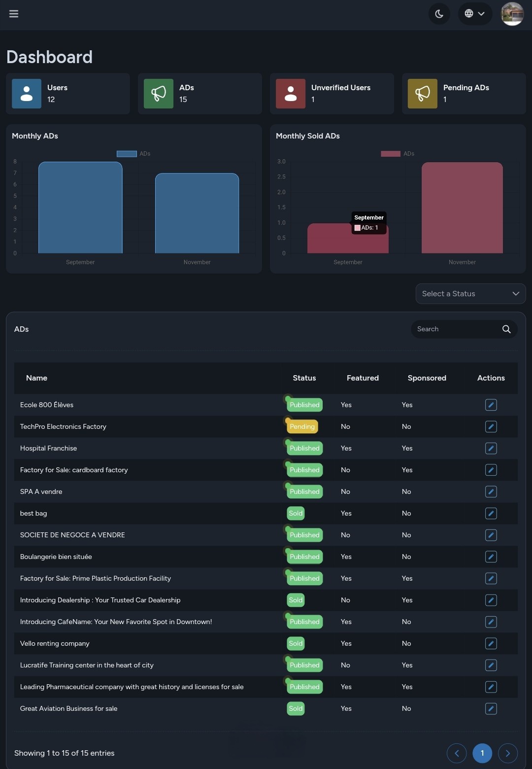Screen dimensions: 532x769
Task: Open the language globe dropdown
Action: click(x=474, y=14)
